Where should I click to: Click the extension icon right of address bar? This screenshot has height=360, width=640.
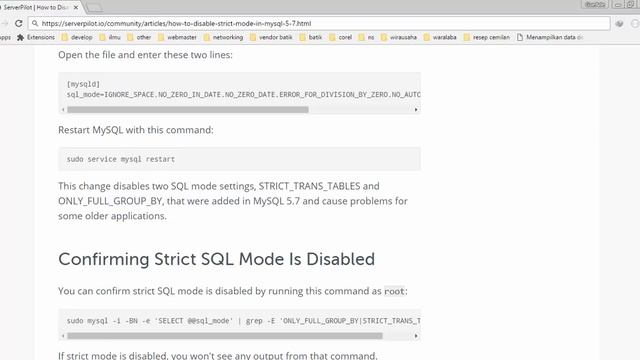point(619,24)
